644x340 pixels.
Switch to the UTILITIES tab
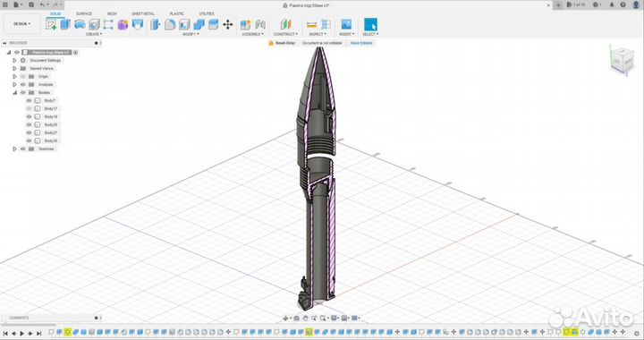[207, 13]
